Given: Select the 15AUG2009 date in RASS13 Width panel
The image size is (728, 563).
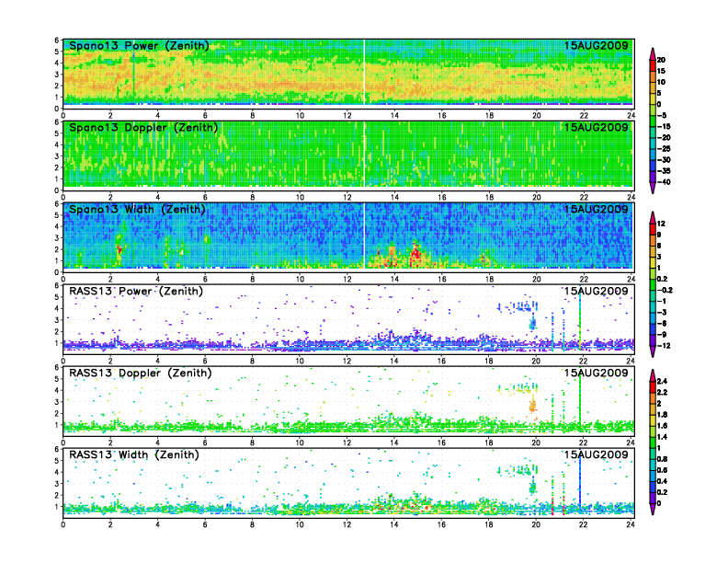Looking at the screenshot, I should [x=596, y=454].
